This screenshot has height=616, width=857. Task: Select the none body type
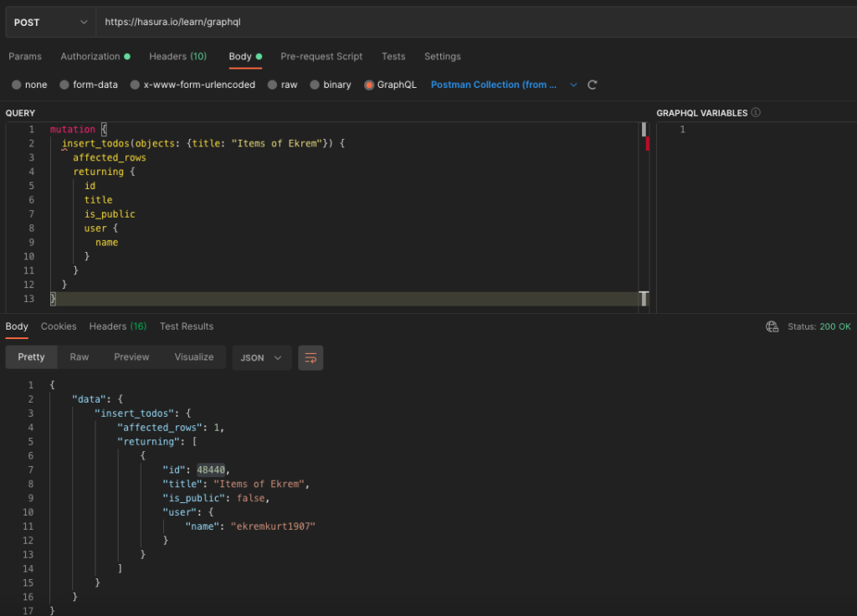point(18,85)
